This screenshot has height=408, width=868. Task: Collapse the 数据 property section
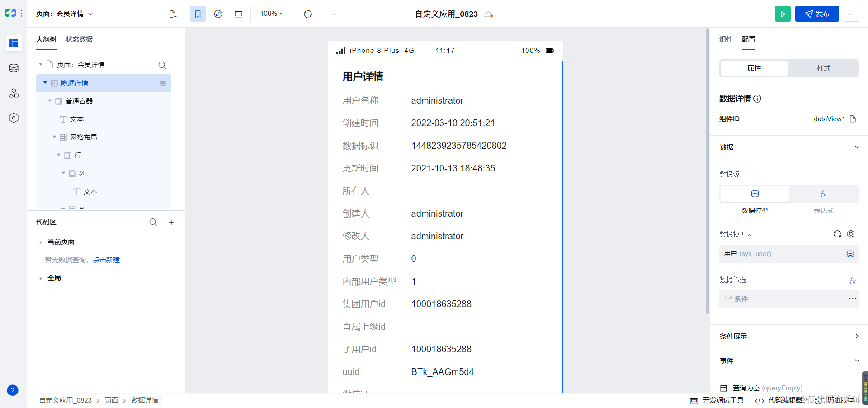857,147
